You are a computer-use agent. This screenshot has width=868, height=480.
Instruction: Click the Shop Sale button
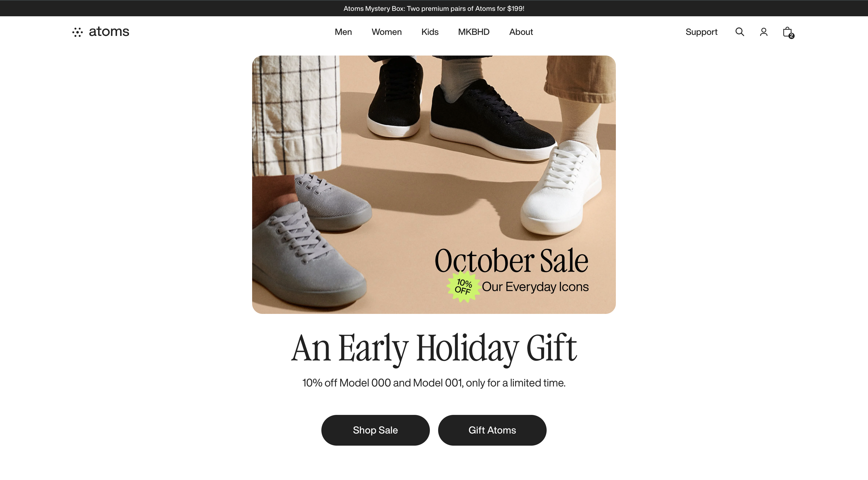click(x=375, y=430)
